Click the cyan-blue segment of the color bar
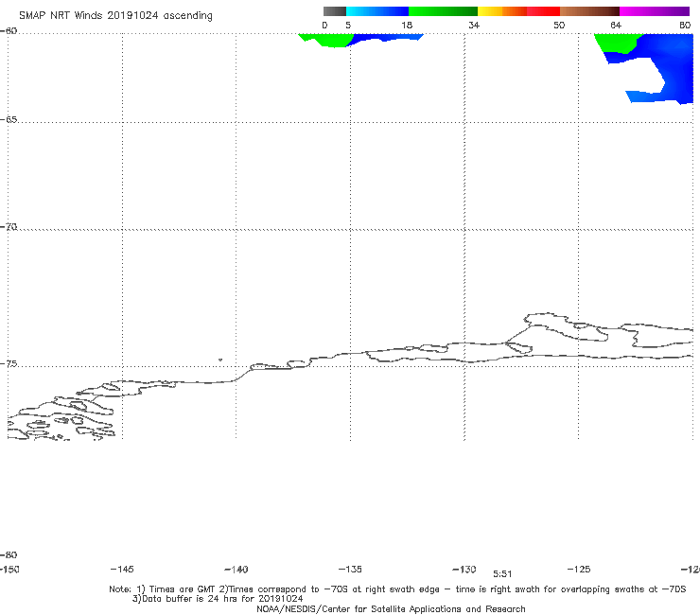The image size is (700, 615). point(377,11)
